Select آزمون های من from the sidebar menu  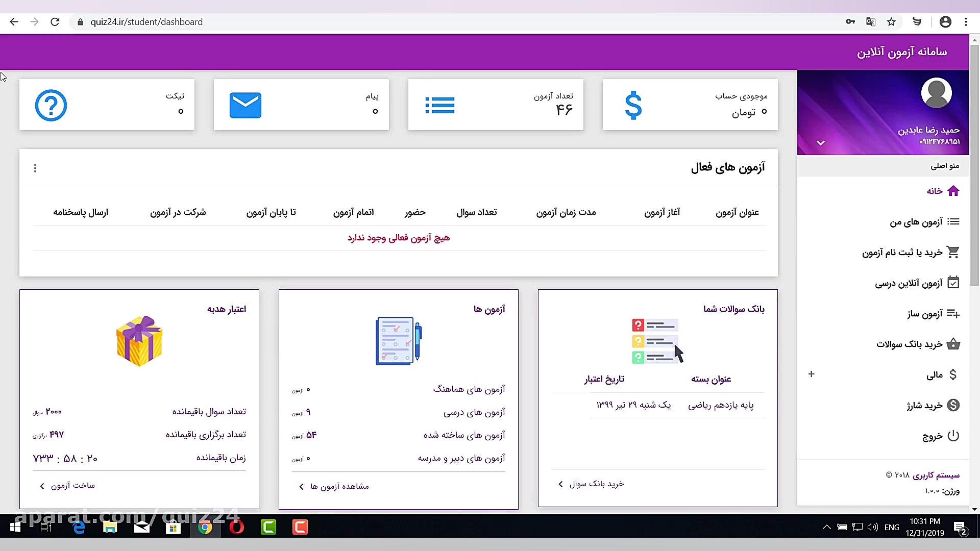(x=925, y=221)
